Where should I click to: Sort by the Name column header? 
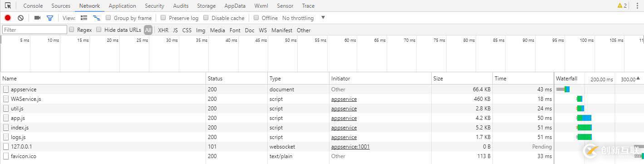tap(103, 79)
